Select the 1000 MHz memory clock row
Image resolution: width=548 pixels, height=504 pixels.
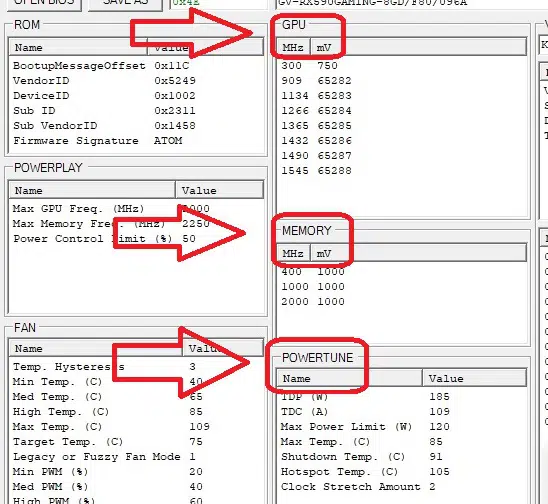[402, 287]
